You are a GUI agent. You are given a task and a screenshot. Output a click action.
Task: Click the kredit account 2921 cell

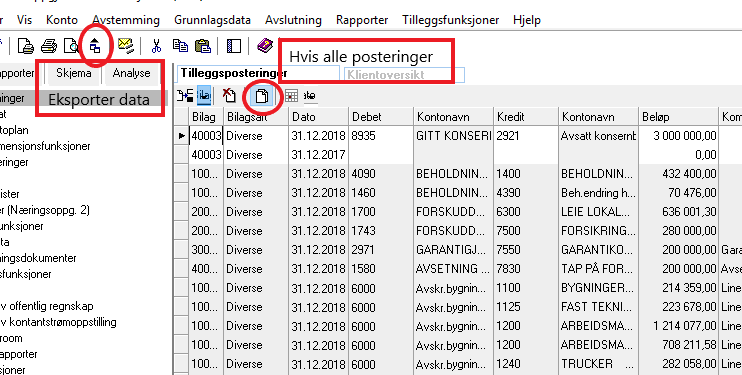click(x=526, y=136)
